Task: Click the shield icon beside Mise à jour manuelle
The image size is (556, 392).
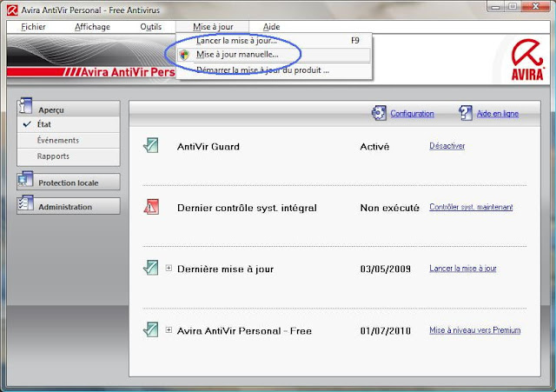Action: click(x=184, y=55)
